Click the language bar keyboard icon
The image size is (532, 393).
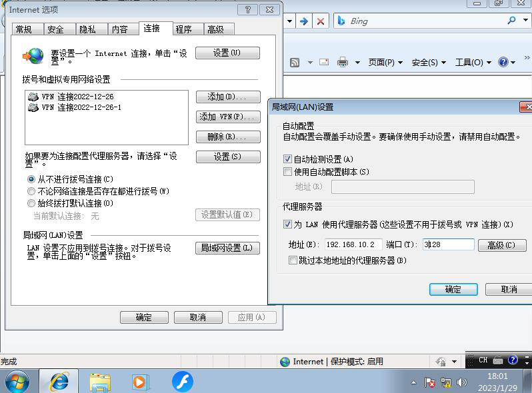pyautogui.click(x=498, y=360)
